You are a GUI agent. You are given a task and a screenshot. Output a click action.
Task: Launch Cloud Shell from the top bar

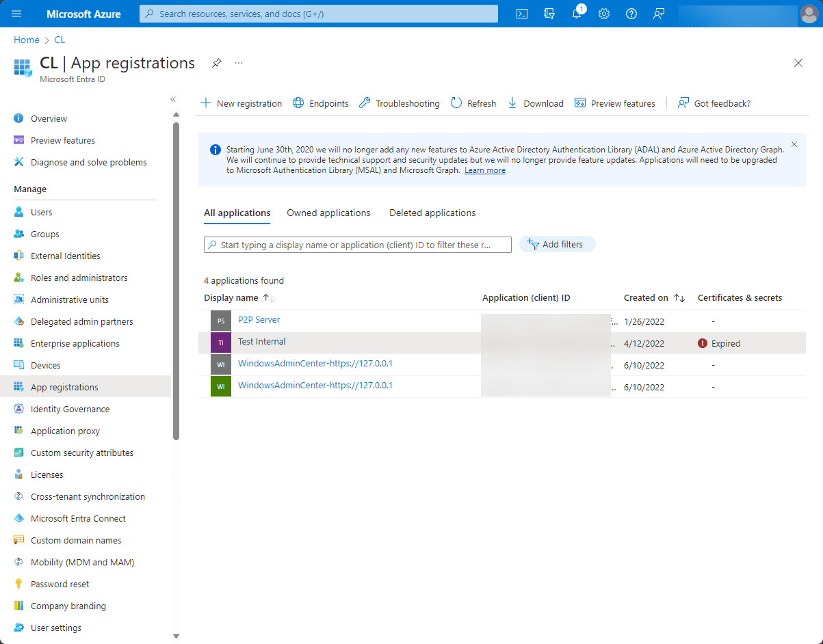(522, 14)
